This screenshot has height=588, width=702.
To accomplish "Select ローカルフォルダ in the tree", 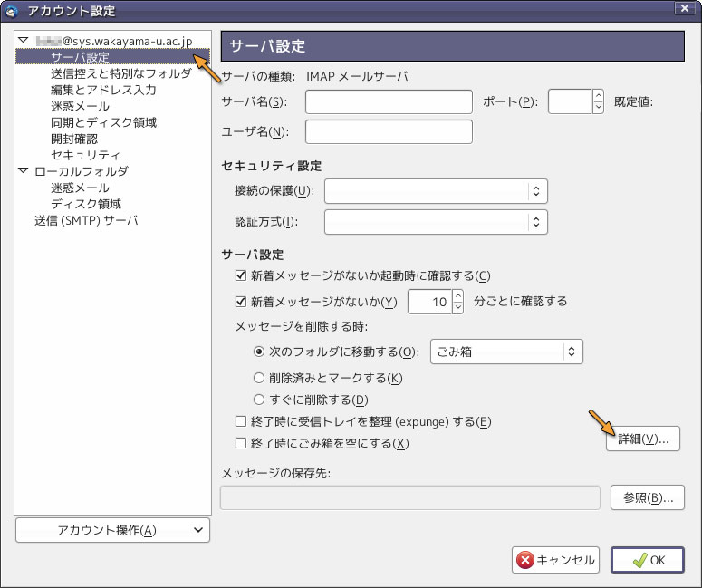I will click(x=81, y=171).
